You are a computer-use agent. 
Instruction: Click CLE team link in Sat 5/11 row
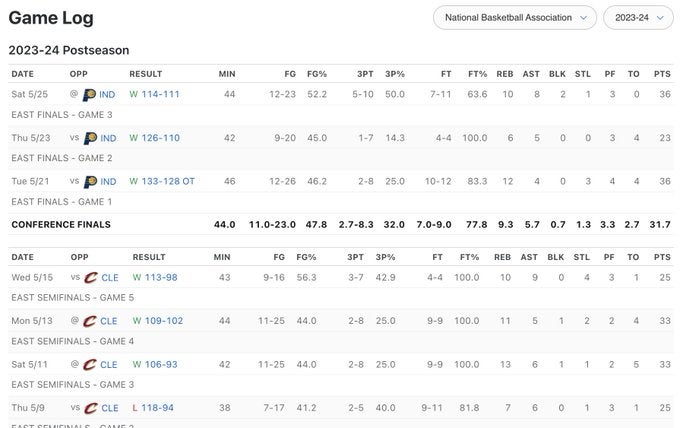109,365
